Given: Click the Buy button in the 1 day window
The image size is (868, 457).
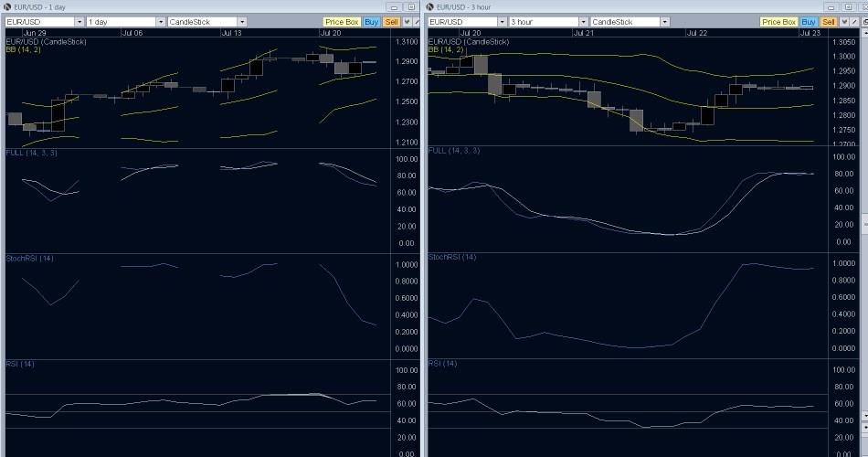Looking at the screenshot, I should point(372,22).
